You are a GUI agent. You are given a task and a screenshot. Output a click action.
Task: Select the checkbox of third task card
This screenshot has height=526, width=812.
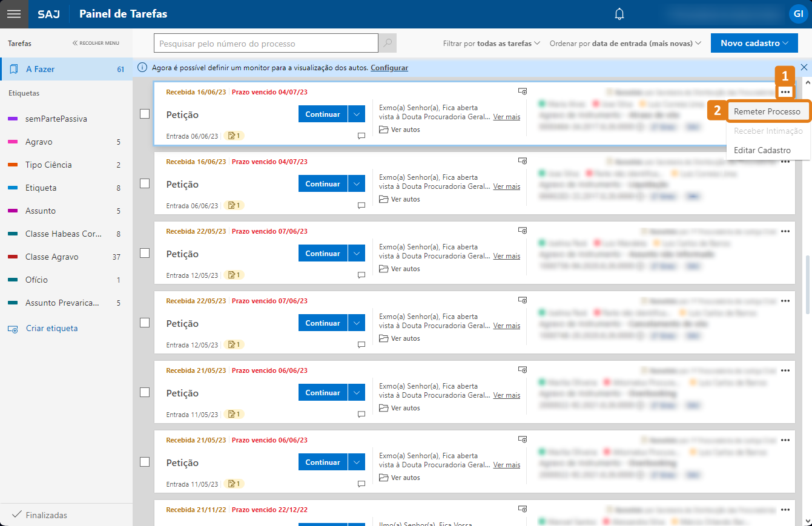coord(145,253)
